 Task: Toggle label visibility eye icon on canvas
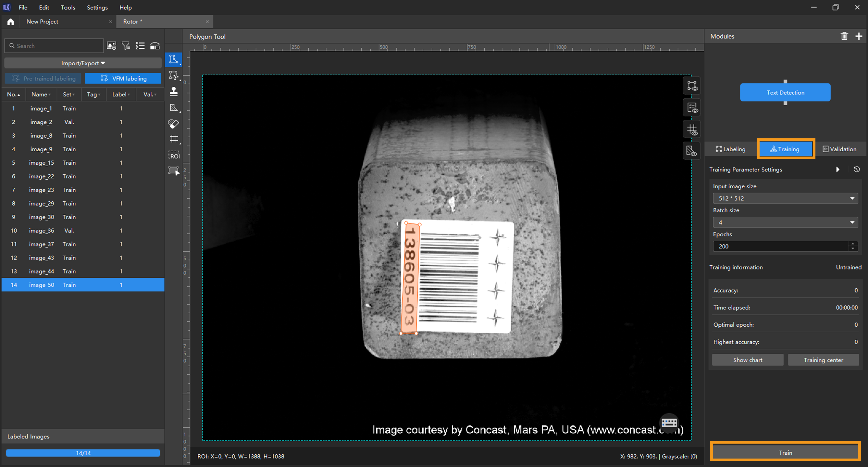[x=692, y=86]
